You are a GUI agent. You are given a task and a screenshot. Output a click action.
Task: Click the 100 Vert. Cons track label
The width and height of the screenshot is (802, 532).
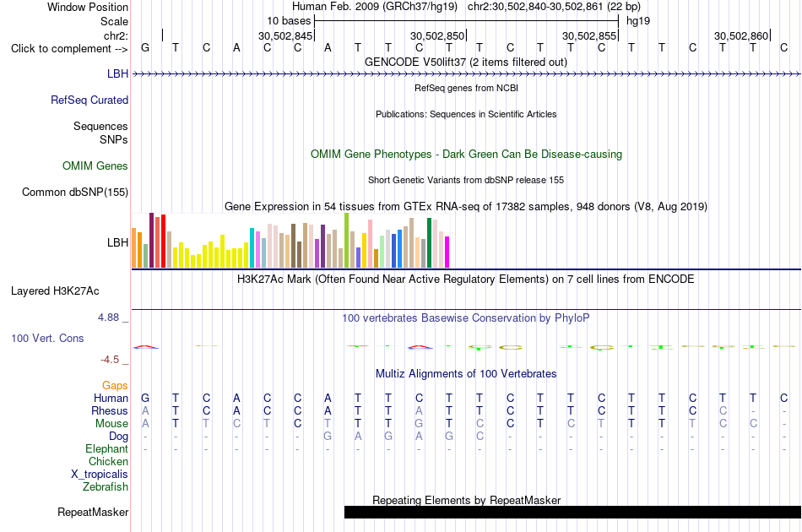click(x=47, y=338)
